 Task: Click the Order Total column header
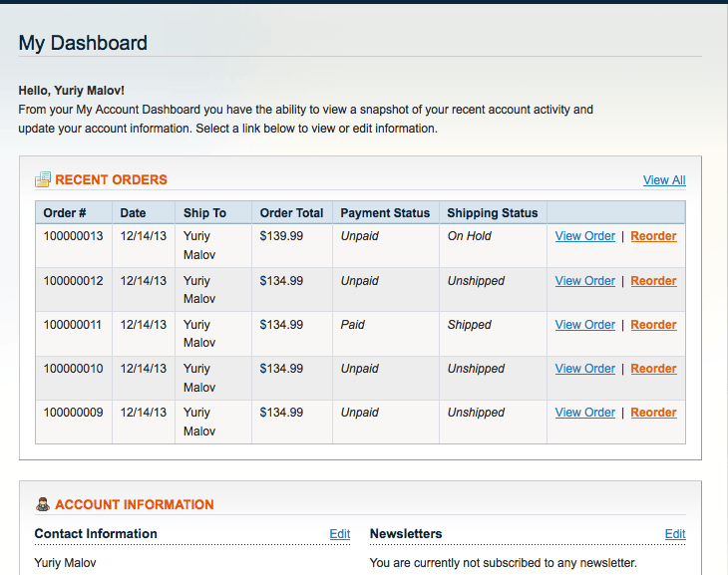point(291,213)
